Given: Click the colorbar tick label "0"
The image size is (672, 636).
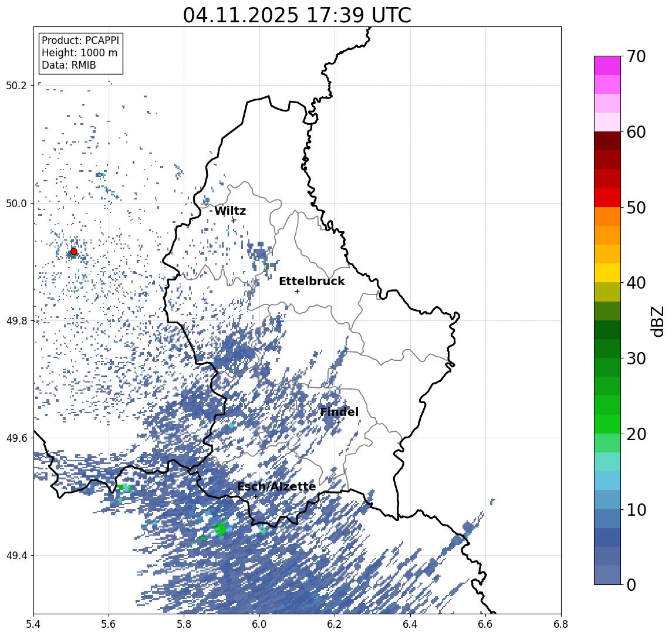Looking at the screenshot, I should (632, 584).
